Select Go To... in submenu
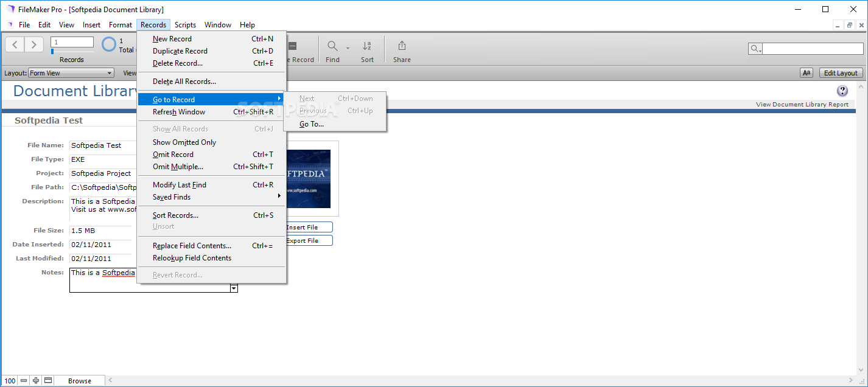Viewport: 868px width, 387px height. [335, 124]
